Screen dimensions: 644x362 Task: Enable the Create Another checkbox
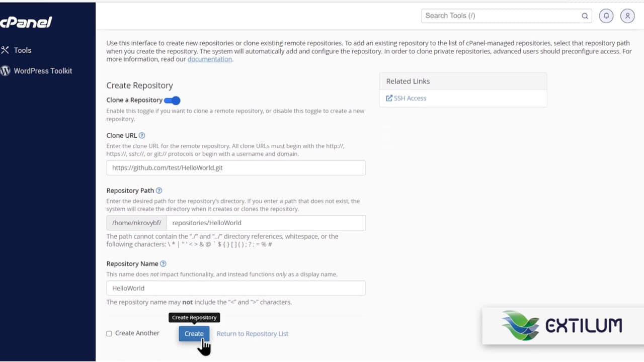coord(109,333)
